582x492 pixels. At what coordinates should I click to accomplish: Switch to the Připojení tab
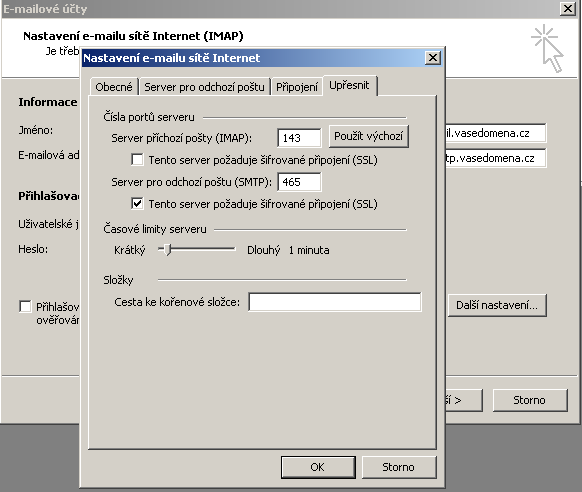(x=297, y=87)
